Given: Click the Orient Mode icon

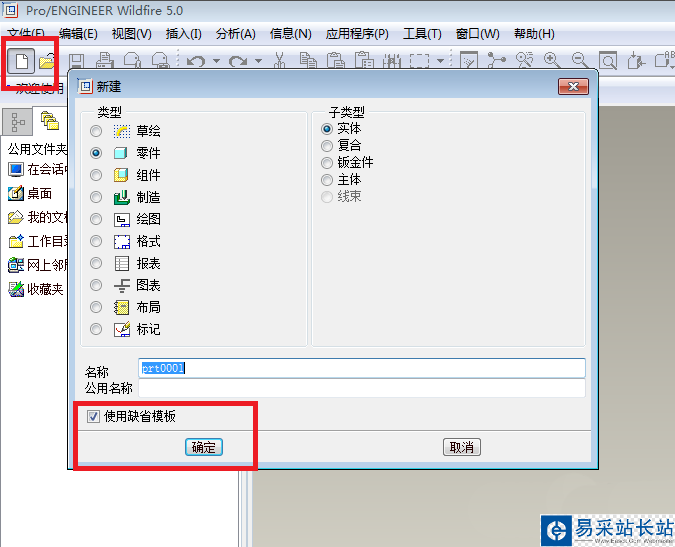Looking at the screenshot, I should click(524, 61).
